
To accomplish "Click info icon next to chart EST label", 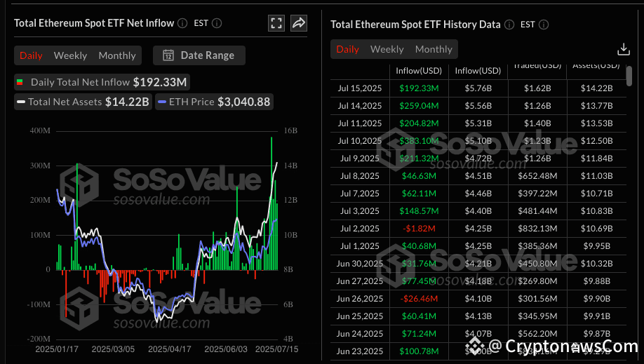I will [x=217, y=23].
